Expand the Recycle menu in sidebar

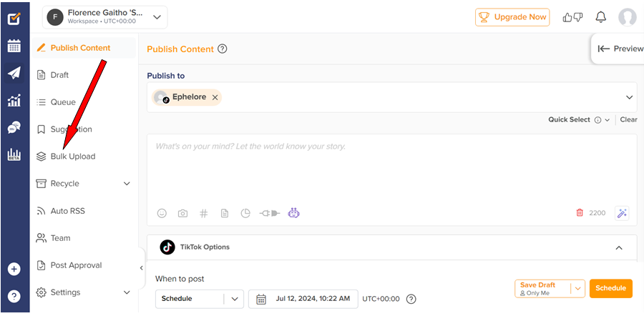click(127, 184)
